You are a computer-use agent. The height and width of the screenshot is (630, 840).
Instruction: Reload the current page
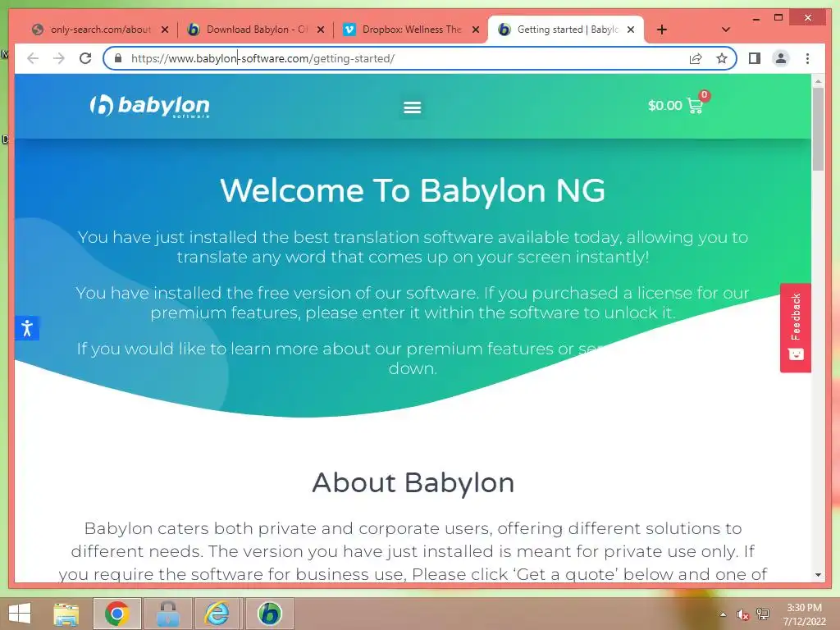[85, 58]
